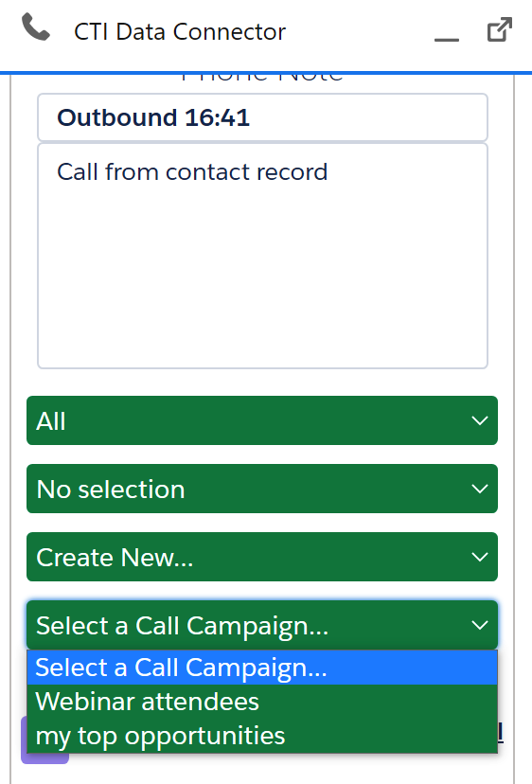
Task: Click the chevron beside No selection
Action: 480,489
